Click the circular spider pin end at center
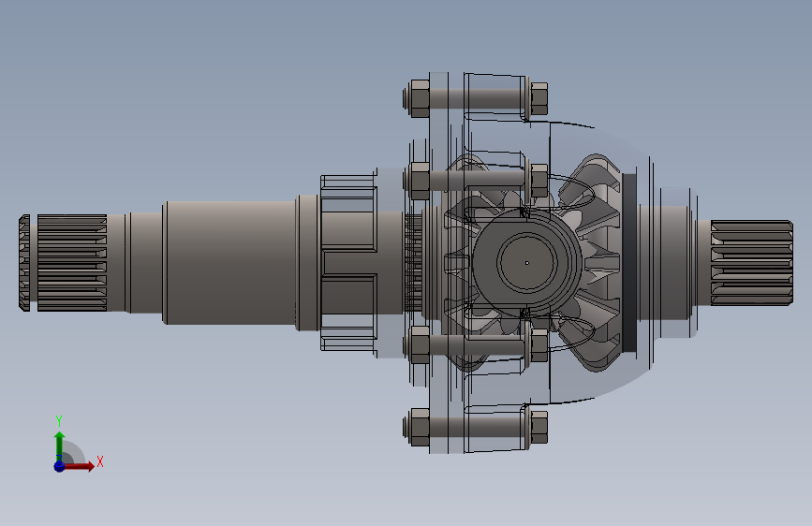Image resolution: width=812 pixels, height=526 pixels. click(x=527, y=262)
